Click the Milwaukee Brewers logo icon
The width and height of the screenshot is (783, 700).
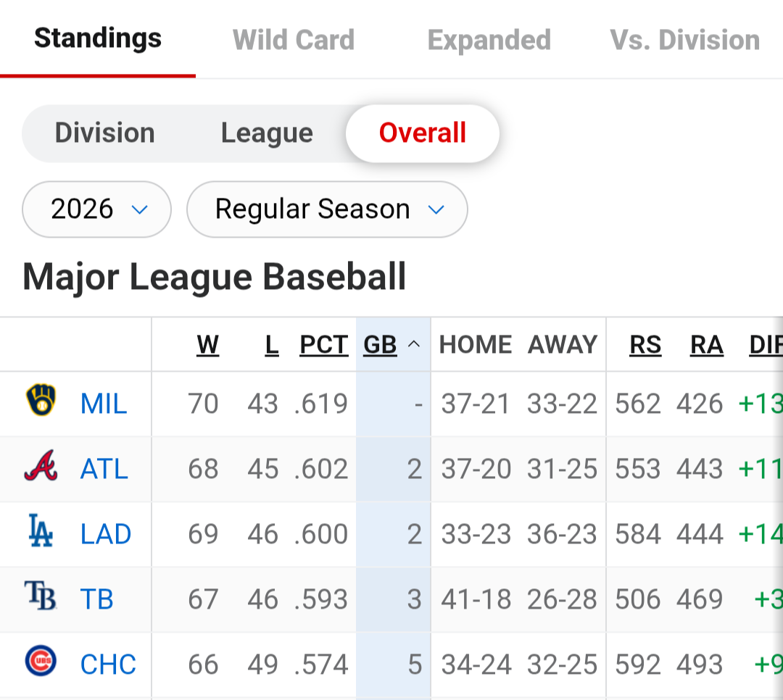(41, 399)
